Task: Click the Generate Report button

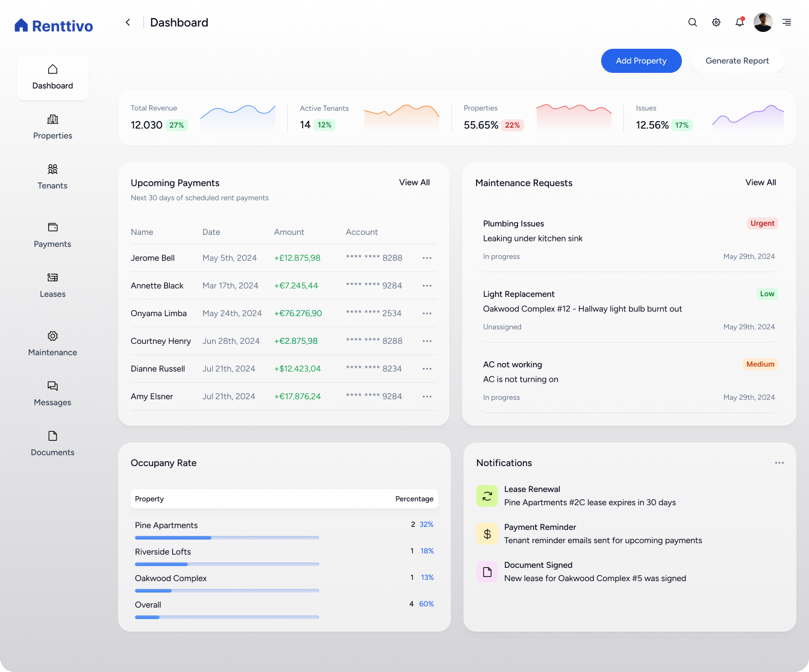Action: pos(737,61)
